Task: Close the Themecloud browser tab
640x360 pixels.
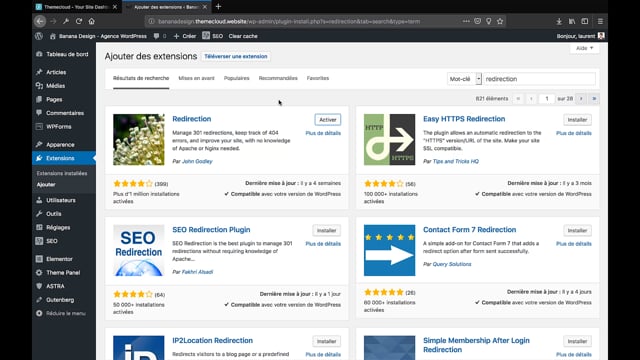Action: pyautogui.click(x=115, y=7)
